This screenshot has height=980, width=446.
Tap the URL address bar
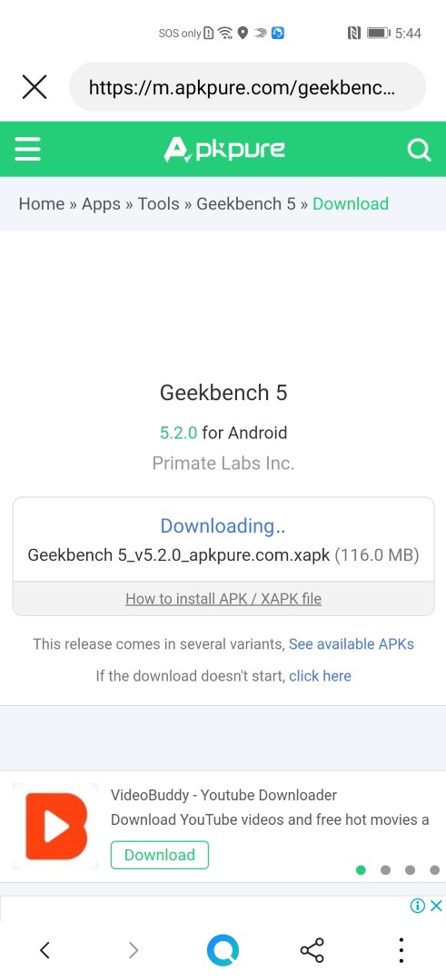click(x=247, y=87)
